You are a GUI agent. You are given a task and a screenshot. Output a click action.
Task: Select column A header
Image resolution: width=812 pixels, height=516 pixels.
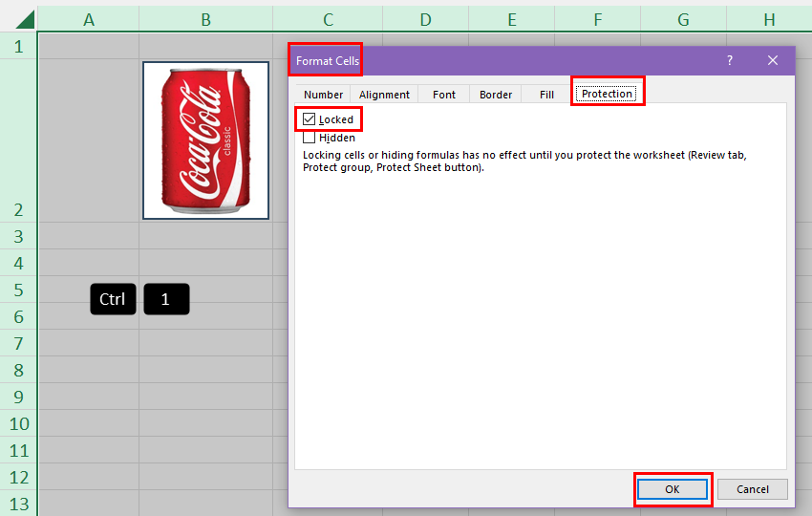[89, 20]
